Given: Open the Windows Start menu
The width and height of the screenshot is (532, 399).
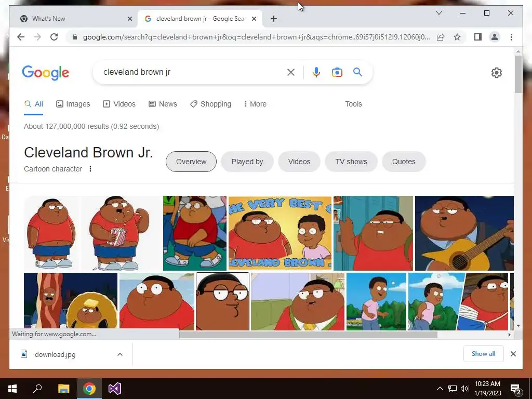Looking at the screenshot, I should click(12, 389).
